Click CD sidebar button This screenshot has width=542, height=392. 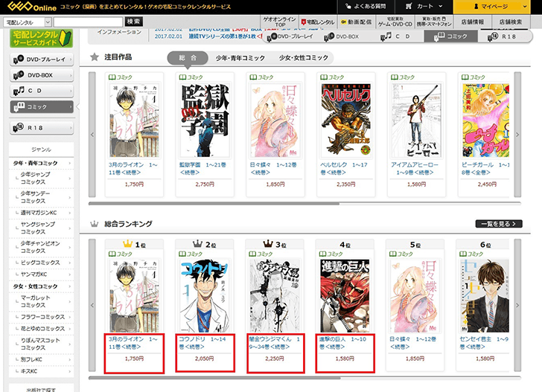click(42, 91)
